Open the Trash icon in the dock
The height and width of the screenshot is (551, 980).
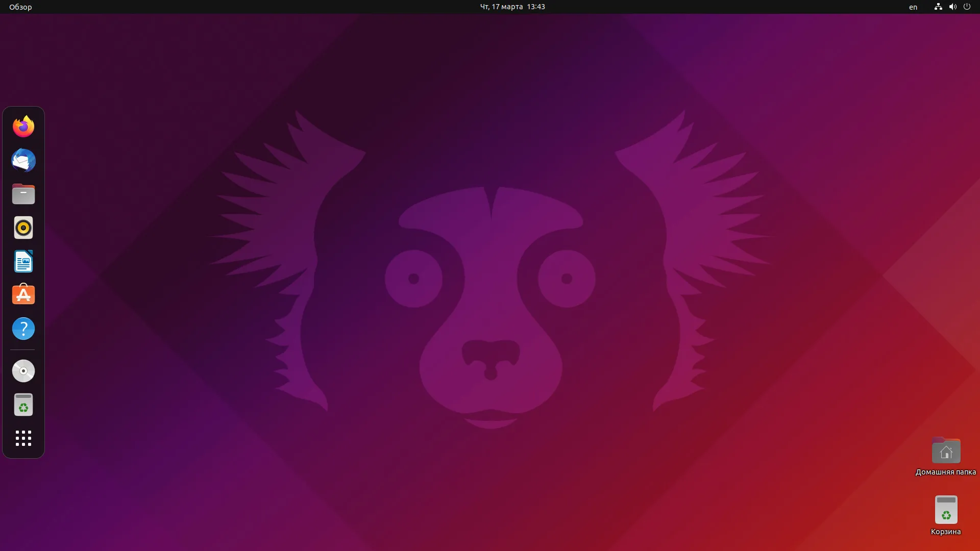[x=23, y=405]
